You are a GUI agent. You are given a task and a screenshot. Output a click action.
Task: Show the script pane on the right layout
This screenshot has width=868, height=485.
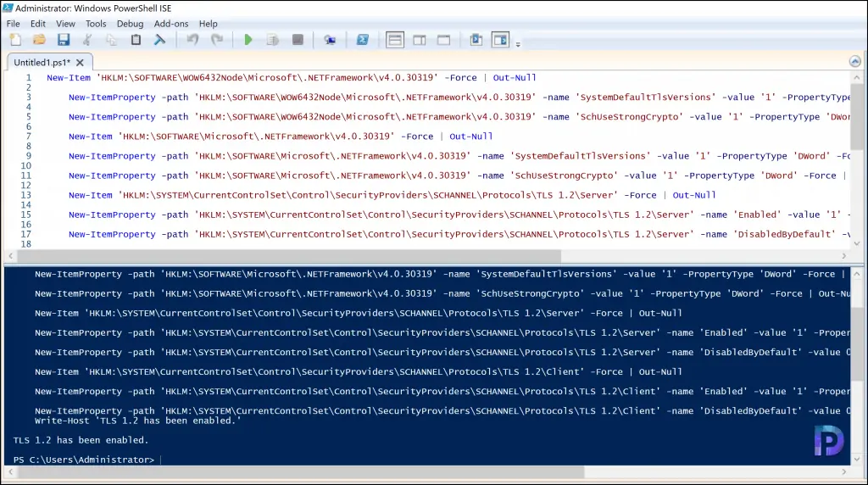coord(420,40)
